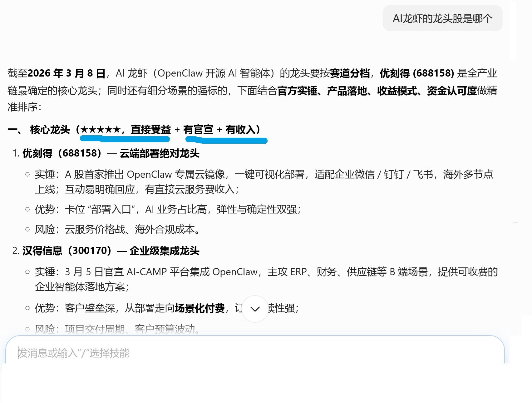This screenshot has width=532, height=403.
Task: Click the bold date "2026 年 3 月 8 日"
Action: 66,73
